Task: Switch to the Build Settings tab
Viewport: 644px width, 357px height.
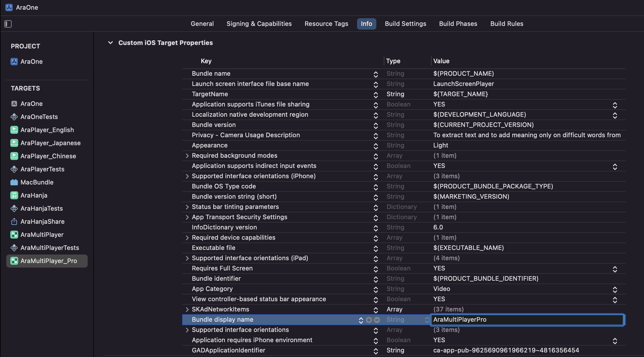Action: coord(405,24)
